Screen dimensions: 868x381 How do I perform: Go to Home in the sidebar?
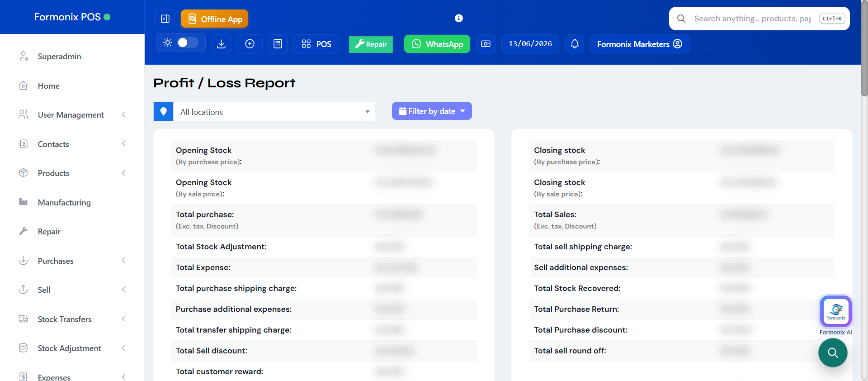click(48, 86)
